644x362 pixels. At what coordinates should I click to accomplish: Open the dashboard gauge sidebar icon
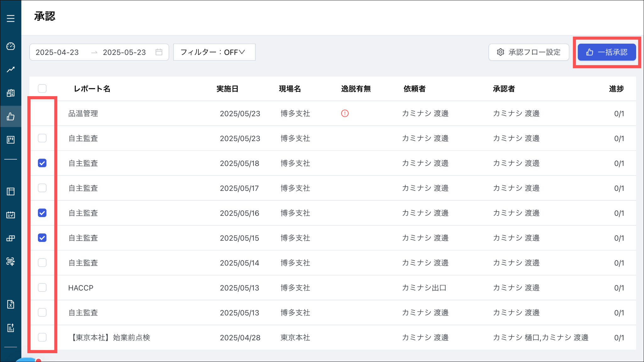click(x=11, y=47)
